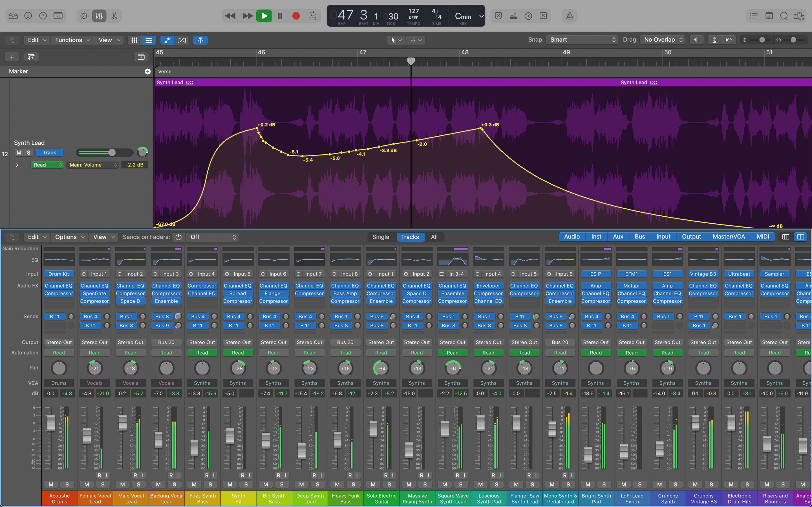Click the fast forward icon
Viewport: 812px width, 507px height.
click(246, 16)
